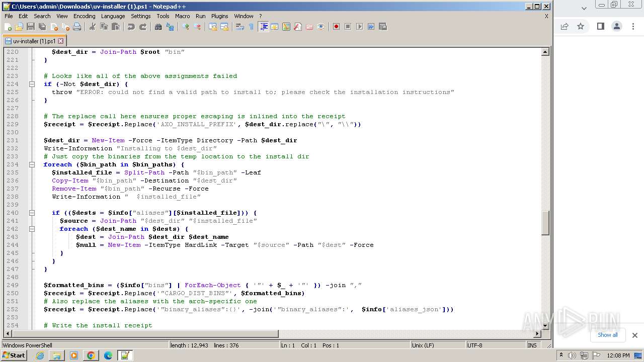Zoom in with the toolbar icon

point(186,27)
